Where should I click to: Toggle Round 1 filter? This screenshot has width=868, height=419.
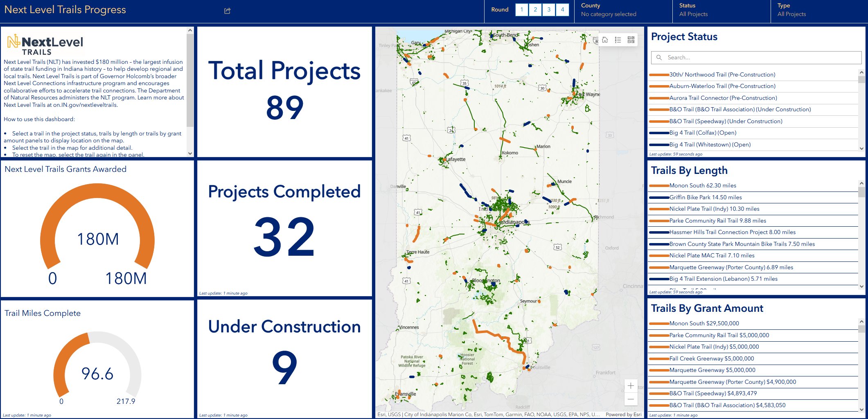coord(522,10)
